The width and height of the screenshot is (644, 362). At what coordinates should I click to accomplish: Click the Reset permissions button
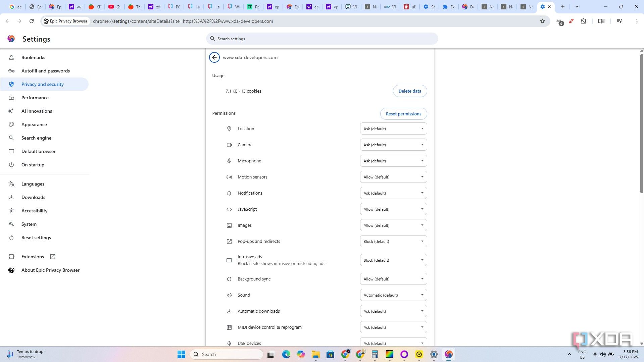(403, 114)
